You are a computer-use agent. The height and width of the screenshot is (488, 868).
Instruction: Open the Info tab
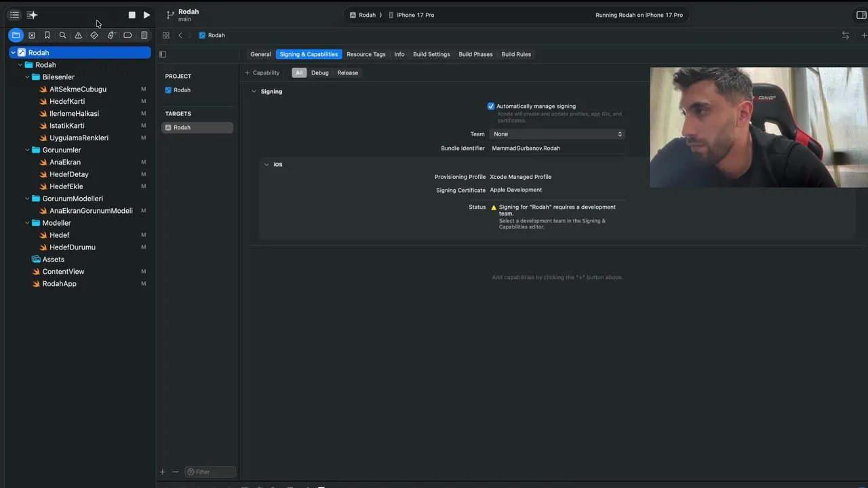point(399,54)
